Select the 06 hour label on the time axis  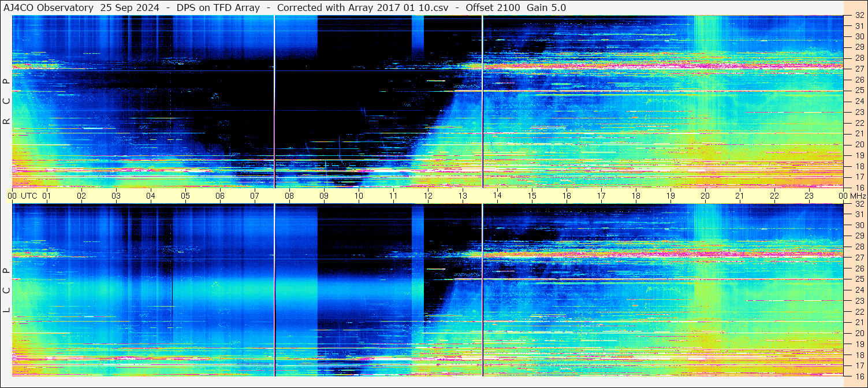pyautogui.click(x=220, y=196)
